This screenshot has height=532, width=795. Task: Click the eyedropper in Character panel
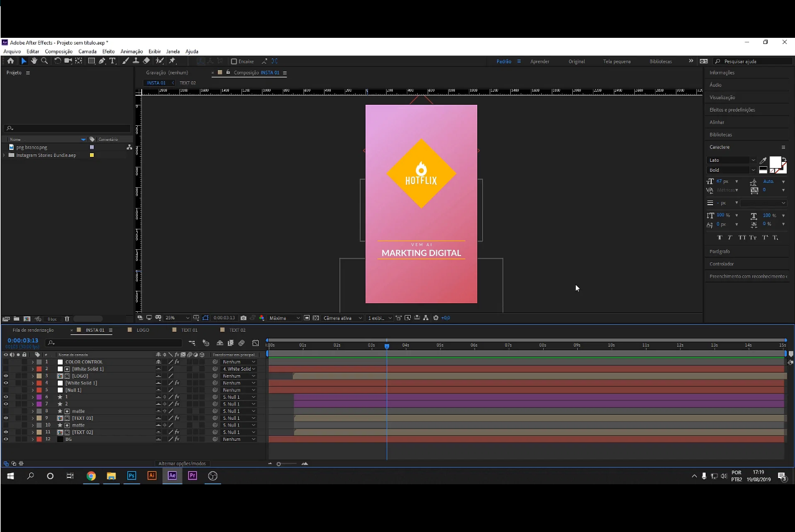(763, 161)
